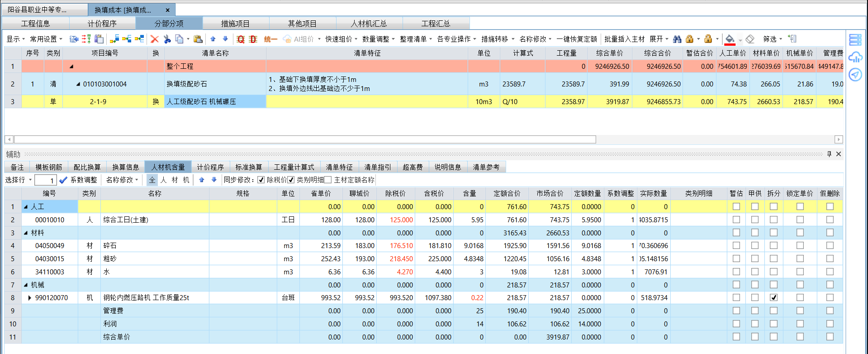Click the horizontal scrollbar of upper grid

[x=305, y=139]
